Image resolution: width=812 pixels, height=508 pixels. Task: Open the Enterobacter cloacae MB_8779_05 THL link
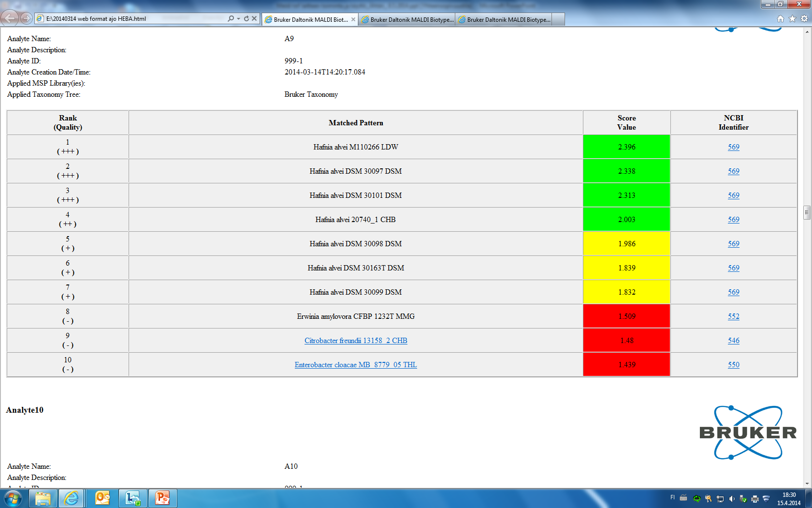click(356, 365)
